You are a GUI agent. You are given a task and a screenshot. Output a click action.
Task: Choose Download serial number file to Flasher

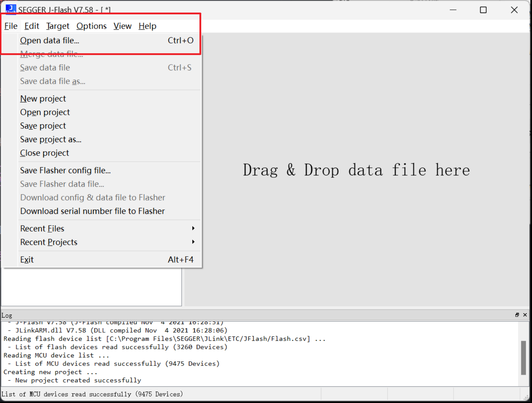[92, 211]
